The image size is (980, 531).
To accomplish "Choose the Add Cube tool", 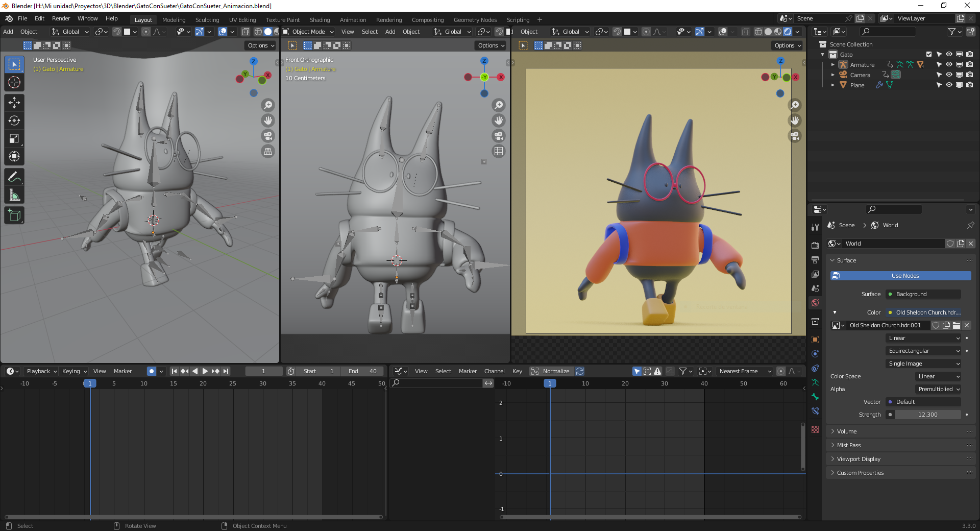I will pos(14,215).
